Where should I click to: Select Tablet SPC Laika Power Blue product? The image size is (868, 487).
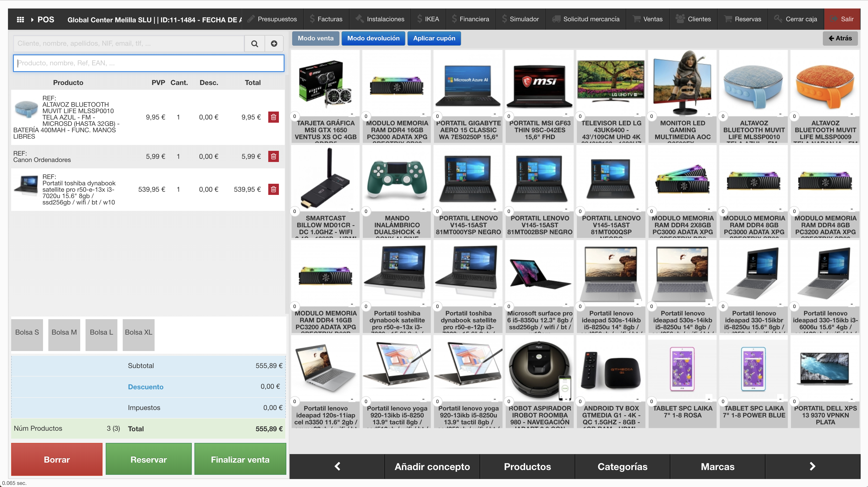754,382
